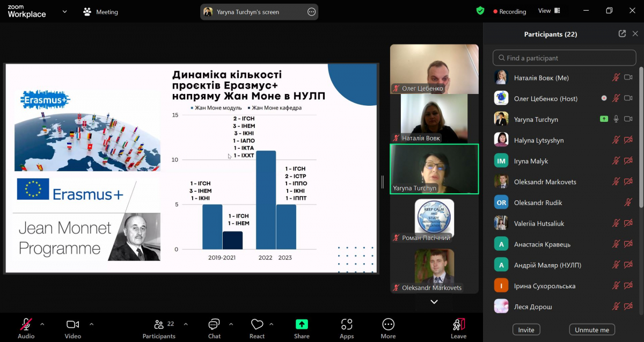Expand video options arrow next to Video
644x342 pixels.
pyautogui.click(x=91, y=324)
